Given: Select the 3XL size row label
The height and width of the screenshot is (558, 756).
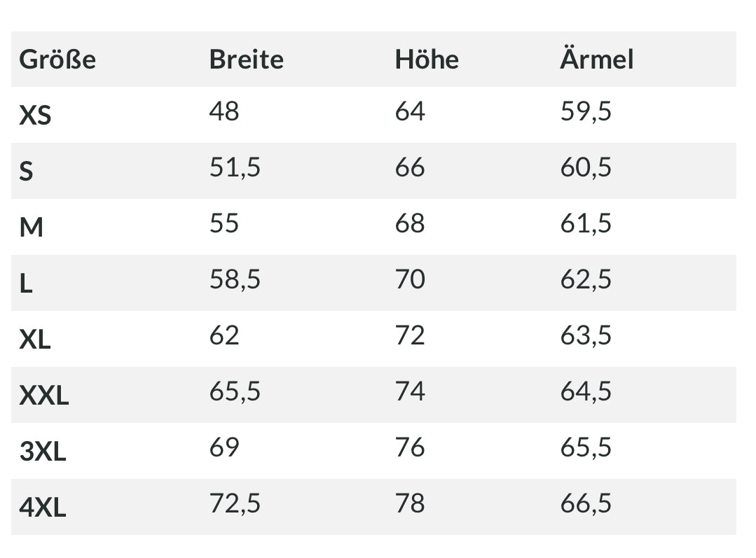Looking at the screenshot, I should [x=43, y=452].
